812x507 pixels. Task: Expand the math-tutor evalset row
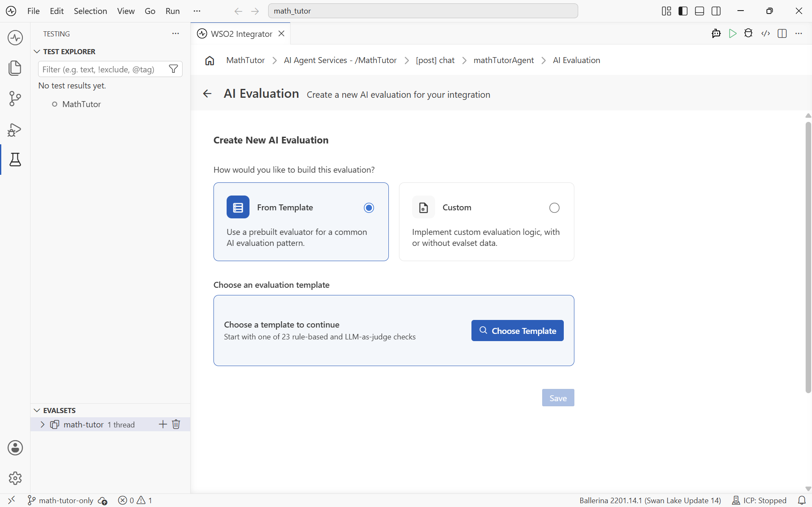42,424
